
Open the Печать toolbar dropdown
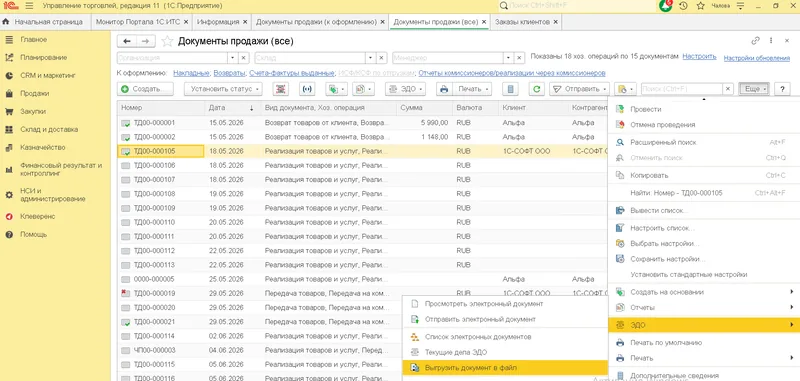point(471,89)
